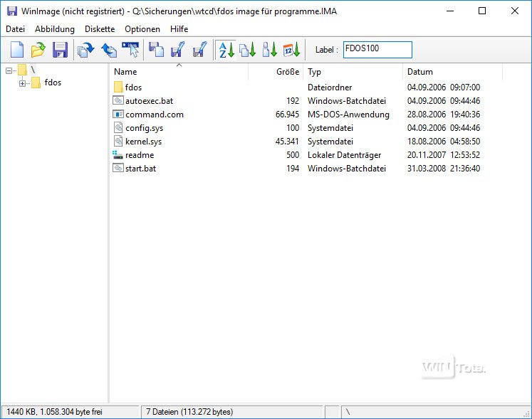Expand the fdos folder in tree
This screenshot has height=419, width=532.
coord(22,83)
